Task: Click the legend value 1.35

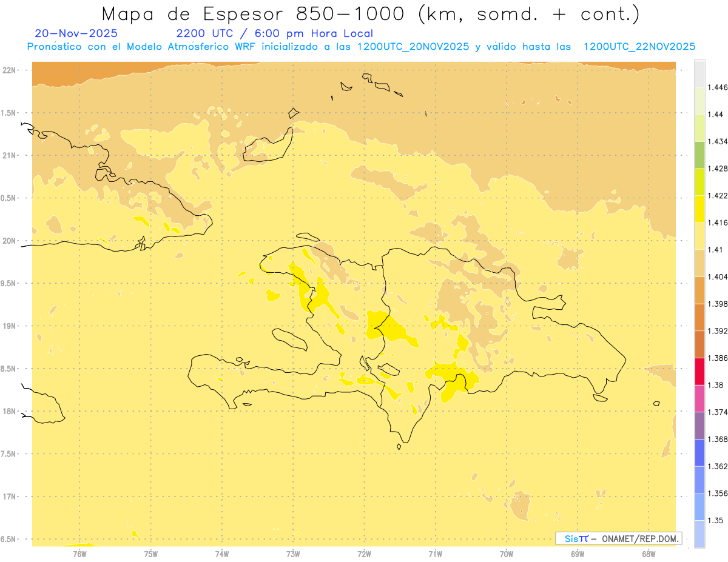Action: 716,520
